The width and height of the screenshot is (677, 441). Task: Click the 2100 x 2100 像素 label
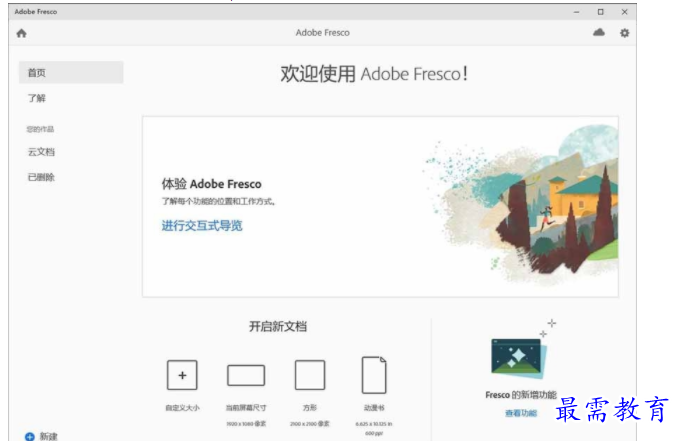point(310,424)
